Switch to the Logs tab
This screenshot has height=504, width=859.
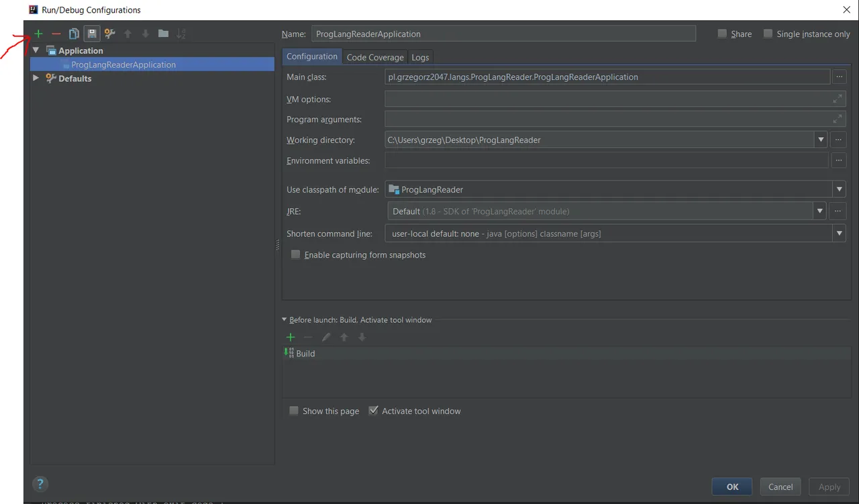[420, 57]
